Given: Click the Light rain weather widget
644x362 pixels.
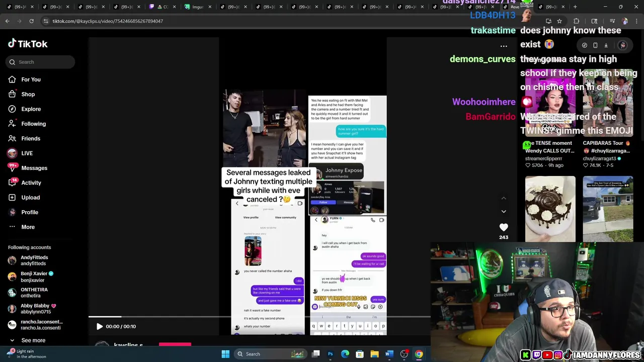Looking at the screenshot, I should point(26,354).
